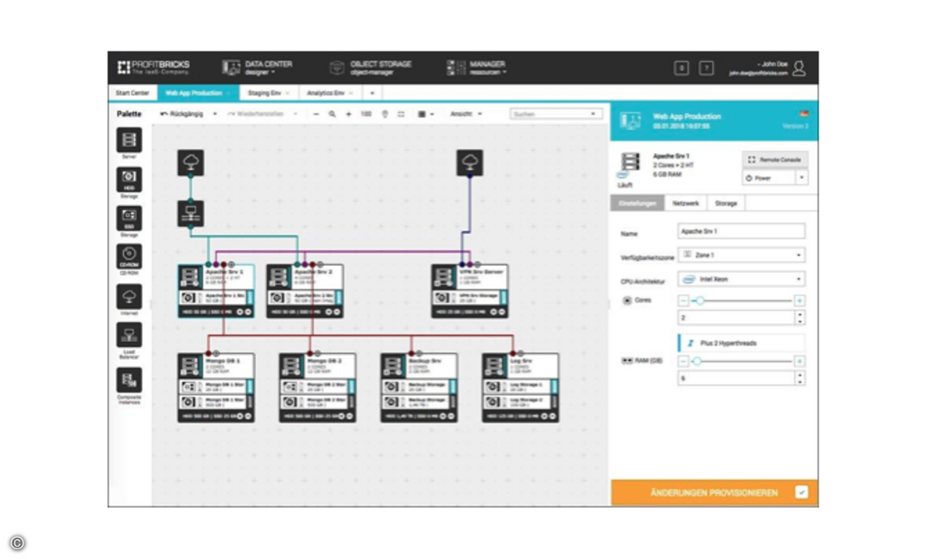Increase RAM with the slider plus button
This screenshot has height=560, width=934.
pos(799,362)
